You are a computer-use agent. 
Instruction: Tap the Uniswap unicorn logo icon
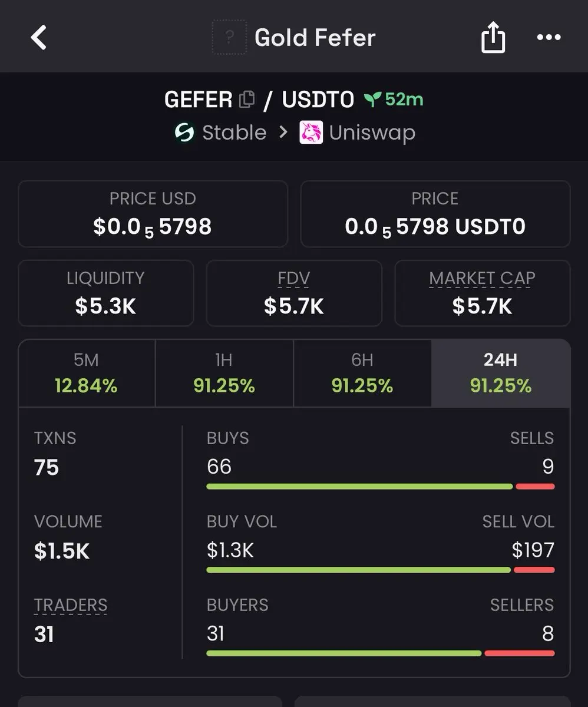pos(311,133)
